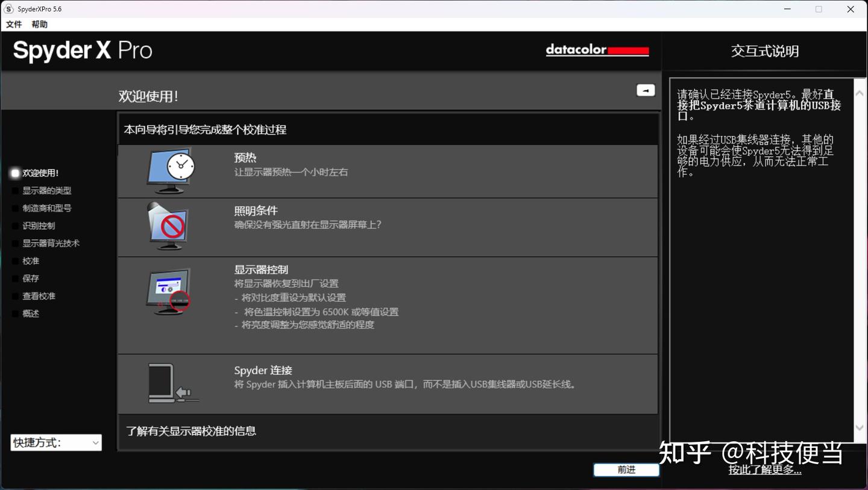
Task: Click the 欢迎使用 step indicator circle
Action: coord(14,173)
